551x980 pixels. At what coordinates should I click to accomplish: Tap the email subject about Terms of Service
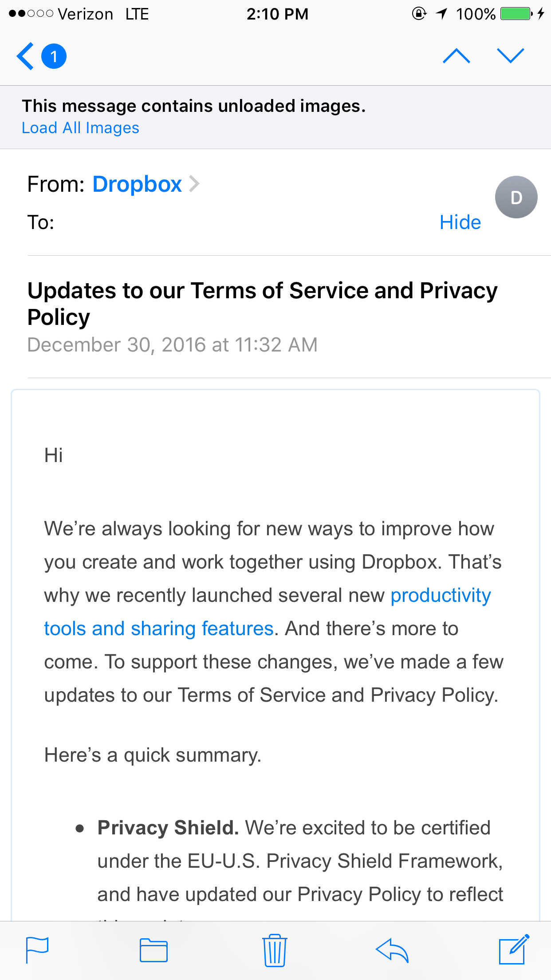(x=263, y=304)
